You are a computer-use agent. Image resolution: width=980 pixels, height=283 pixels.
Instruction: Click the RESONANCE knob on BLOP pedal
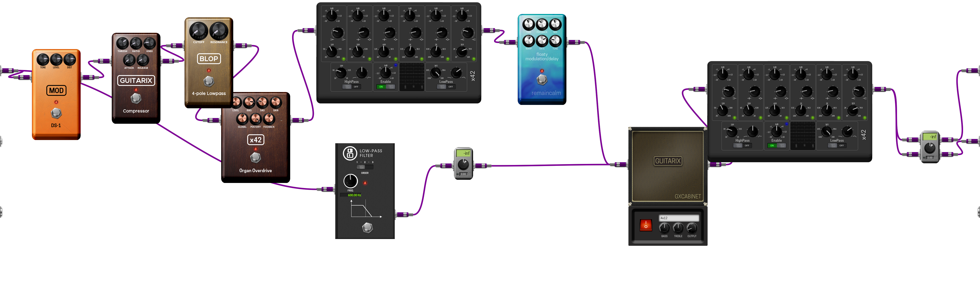219,31
